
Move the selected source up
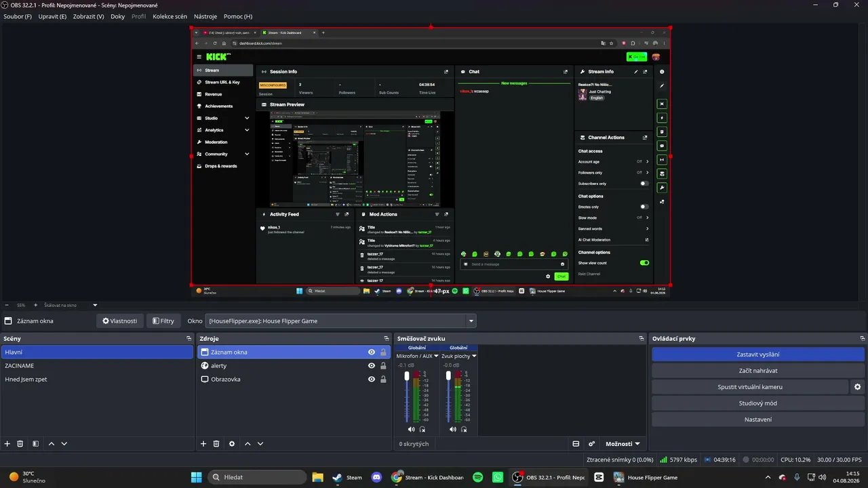(x=248, y=444)
